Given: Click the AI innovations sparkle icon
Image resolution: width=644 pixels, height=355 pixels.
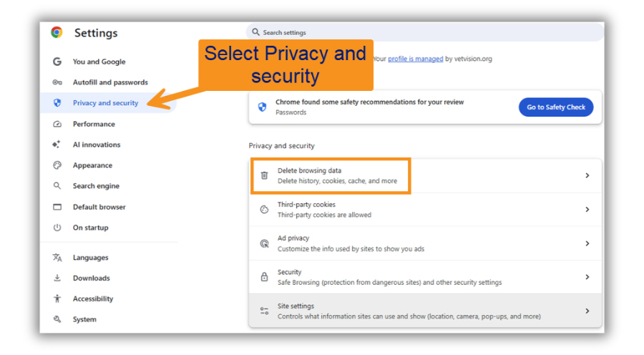Looking at the screenshot, I should 57,145.
